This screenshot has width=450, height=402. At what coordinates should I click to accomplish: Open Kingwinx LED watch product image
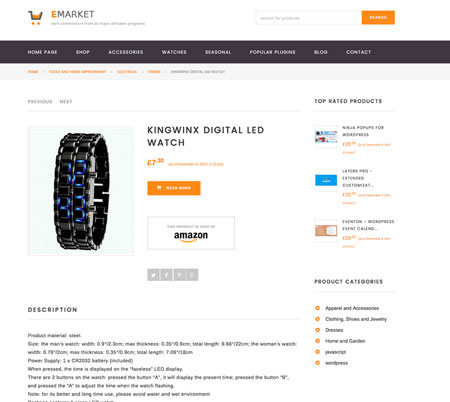coord(80,191)
